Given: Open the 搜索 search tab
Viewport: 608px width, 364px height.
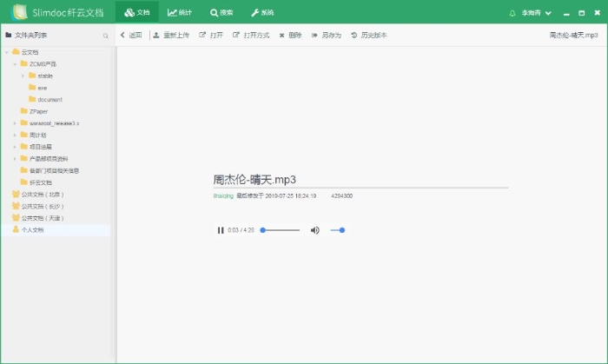Looking at the screenshot, I should [221, 13].
